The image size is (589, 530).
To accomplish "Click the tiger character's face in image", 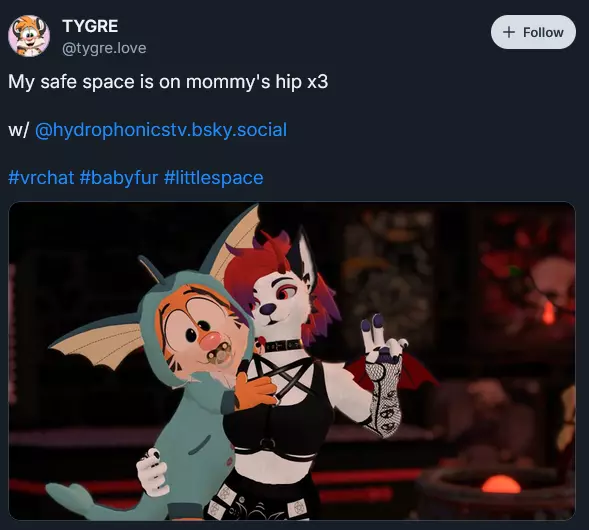I will [195, 327].
